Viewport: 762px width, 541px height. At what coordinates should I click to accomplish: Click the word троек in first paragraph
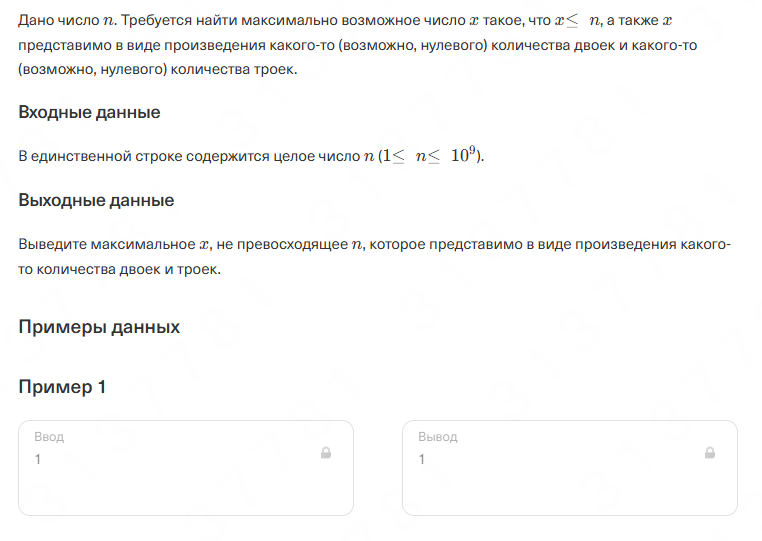pyautogui.click(x=274, y=70)
